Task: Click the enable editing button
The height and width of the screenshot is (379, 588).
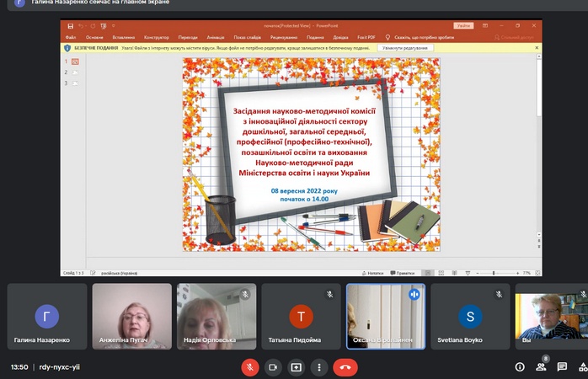Action: [x=405, y=48]
